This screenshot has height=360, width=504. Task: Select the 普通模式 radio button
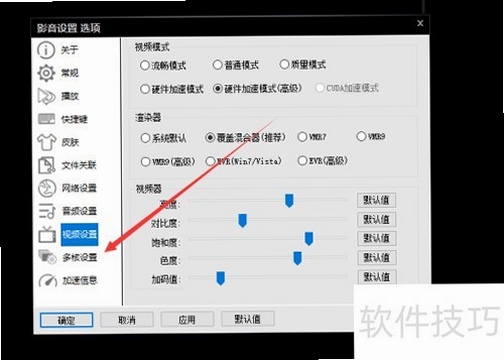pyautogui.click(x=217, y=65)
